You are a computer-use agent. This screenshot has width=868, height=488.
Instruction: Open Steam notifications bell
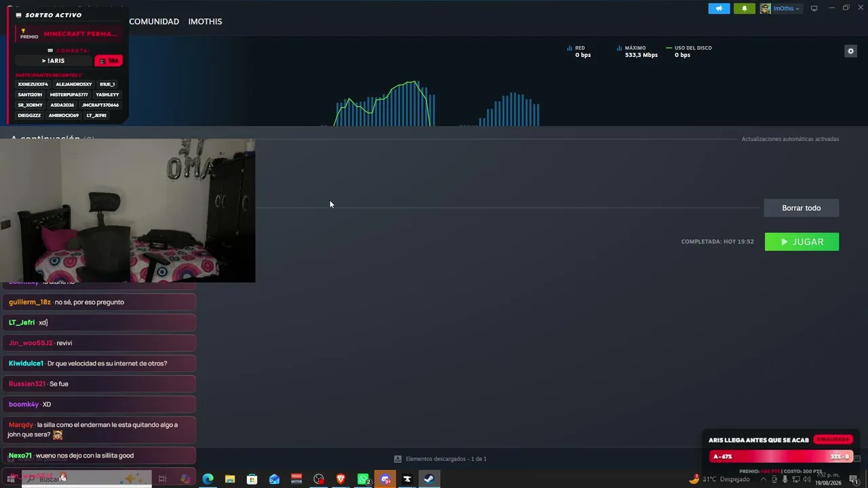pos(744,9)
